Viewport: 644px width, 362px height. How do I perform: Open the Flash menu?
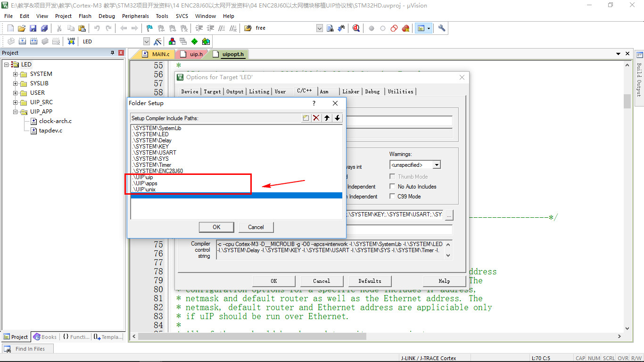point(85,16)
